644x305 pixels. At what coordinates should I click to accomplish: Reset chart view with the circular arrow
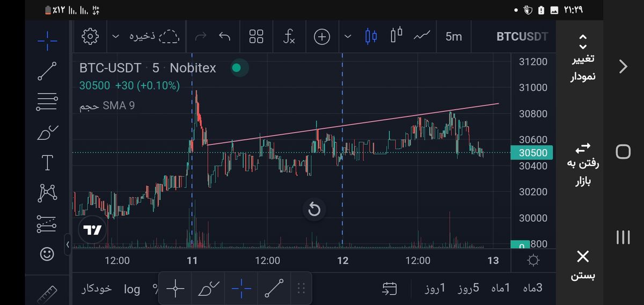314,209
